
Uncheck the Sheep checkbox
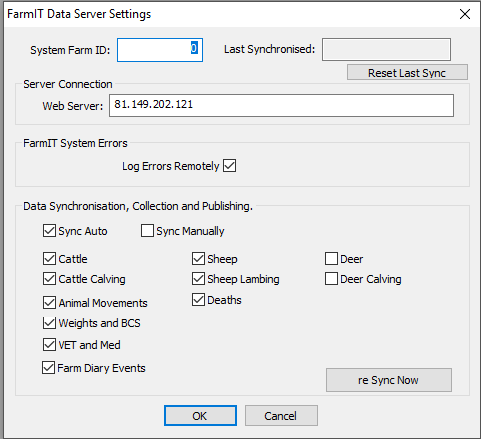pos(198,259)
